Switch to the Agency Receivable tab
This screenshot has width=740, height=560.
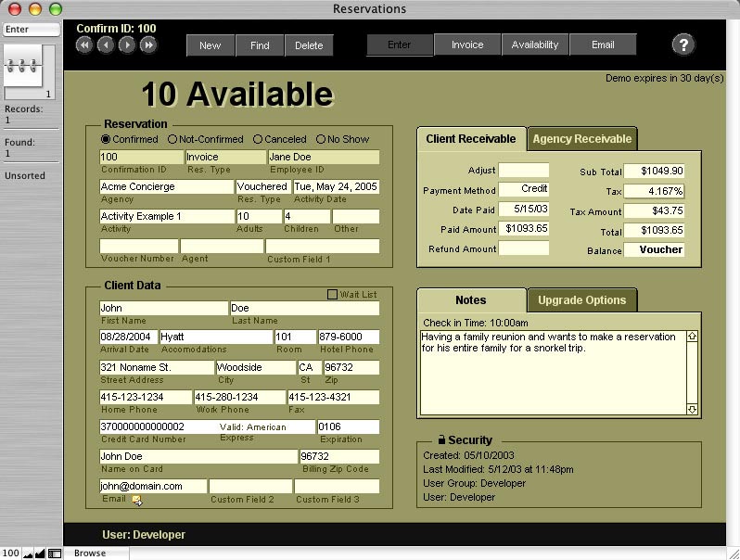pyautogui.click(x=581, y=139)
